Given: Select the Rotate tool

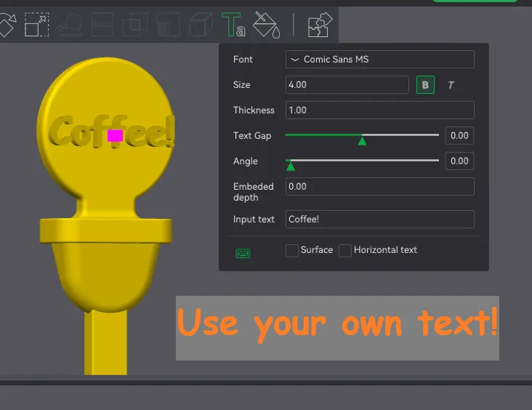Looking at the screenshot, I should [x=6, y=25].
